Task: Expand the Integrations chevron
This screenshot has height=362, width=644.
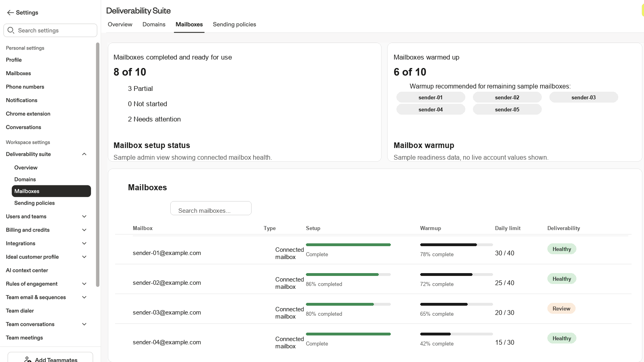Action: click(84, 243)
